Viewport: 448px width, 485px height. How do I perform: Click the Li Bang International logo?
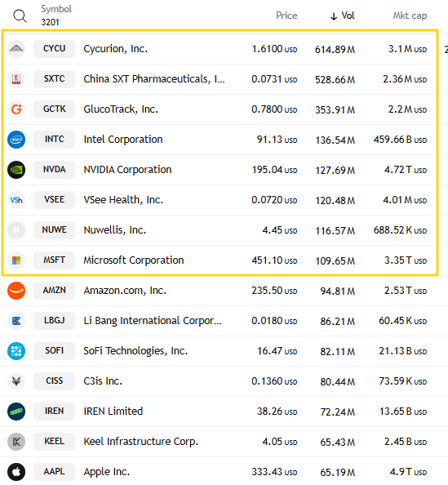(16, 321)
